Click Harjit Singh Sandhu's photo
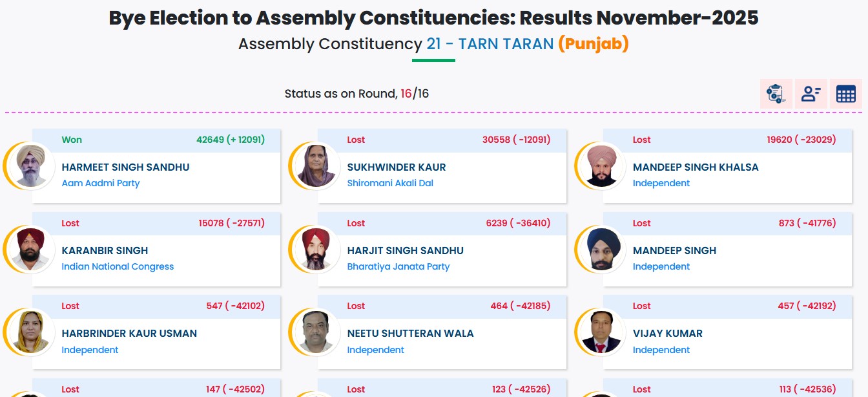868x397 pixels. coord(316,250)
